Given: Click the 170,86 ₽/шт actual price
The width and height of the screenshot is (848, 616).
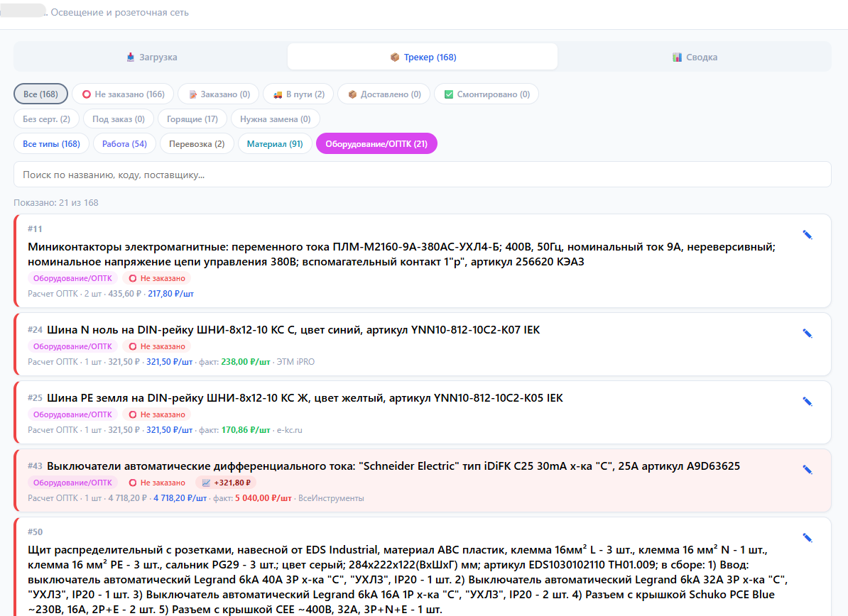Looking at the screenshot, I should (x=246, y=430).
